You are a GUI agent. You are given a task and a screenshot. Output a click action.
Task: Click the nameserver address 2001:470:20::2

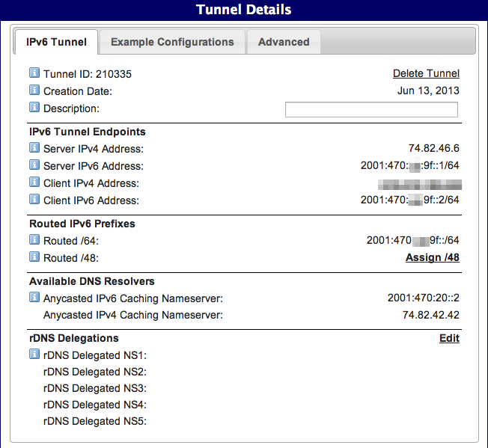[x=424, y=298]
